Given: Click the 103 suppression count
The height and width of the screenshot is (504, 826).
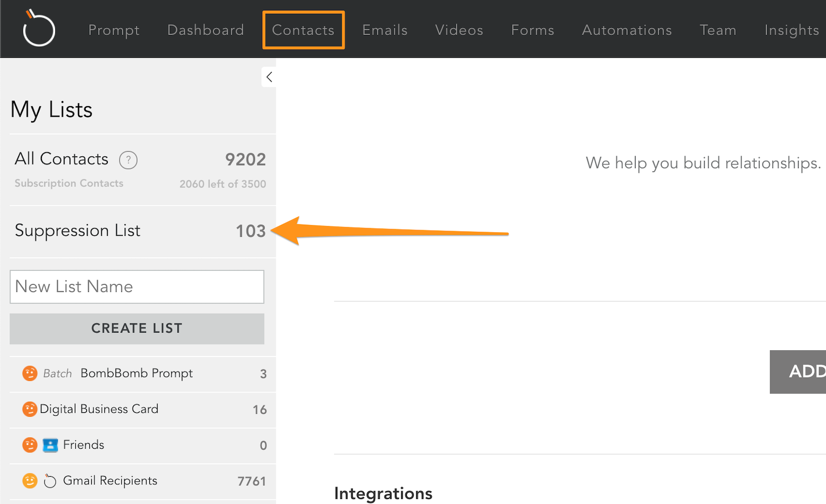Looking at the screenshot, I should [x=250, y=231].
